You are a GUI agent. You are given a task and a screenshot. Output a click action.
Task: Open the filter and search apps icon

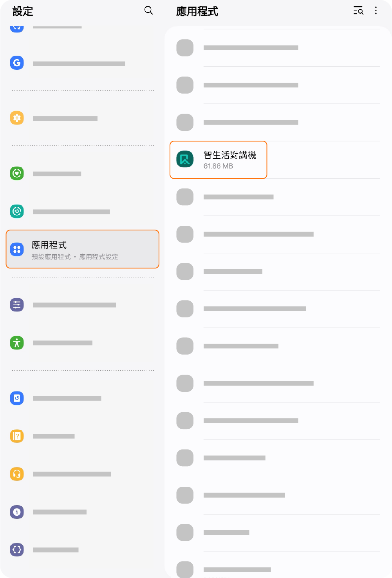tap(358, 11)
